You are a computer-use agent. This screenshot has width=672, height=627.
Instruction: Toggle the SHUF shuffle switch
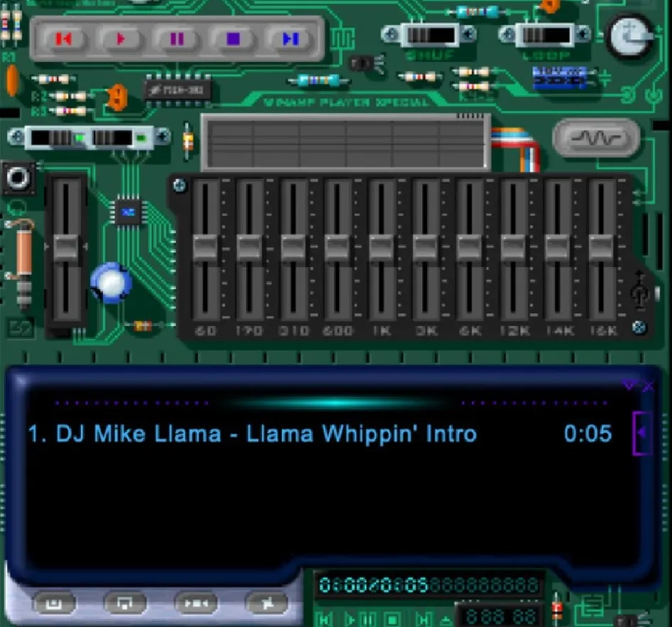430,34
